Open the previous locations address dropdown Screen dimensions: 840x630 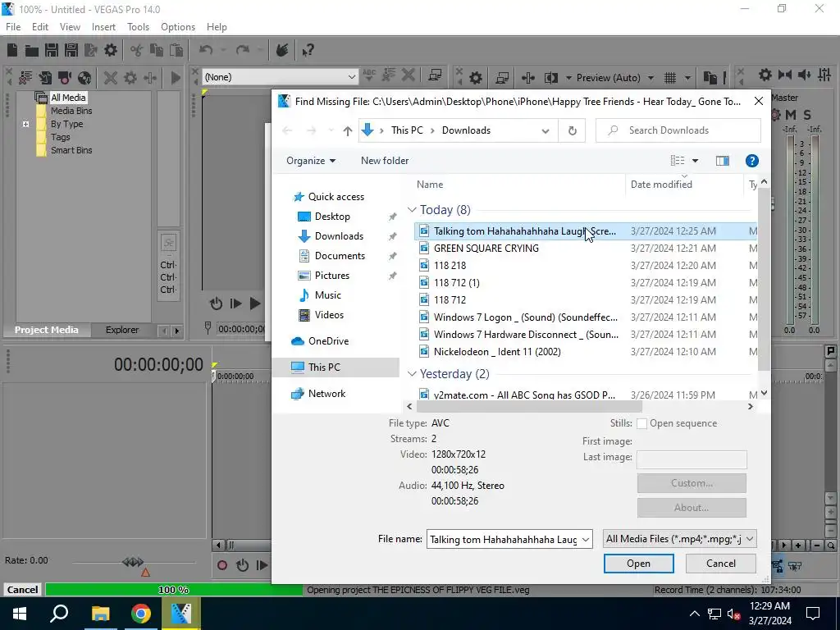[x=546, y=130]
